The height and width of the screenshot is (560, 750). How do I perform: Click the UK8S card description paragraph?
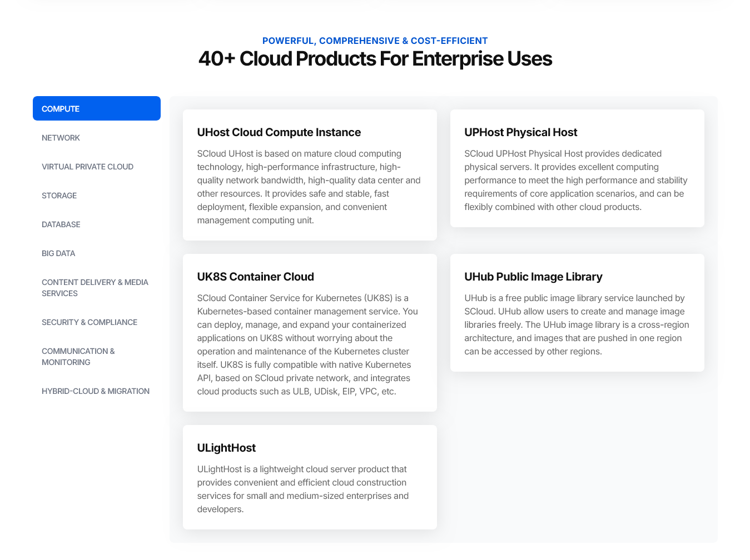(x=307, y=345)
